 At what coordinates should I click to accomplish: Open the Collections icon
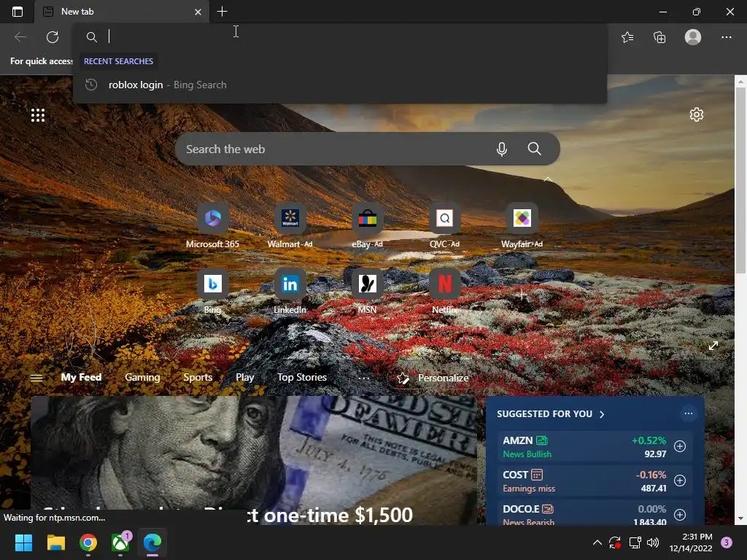click(x=659, y=37)
